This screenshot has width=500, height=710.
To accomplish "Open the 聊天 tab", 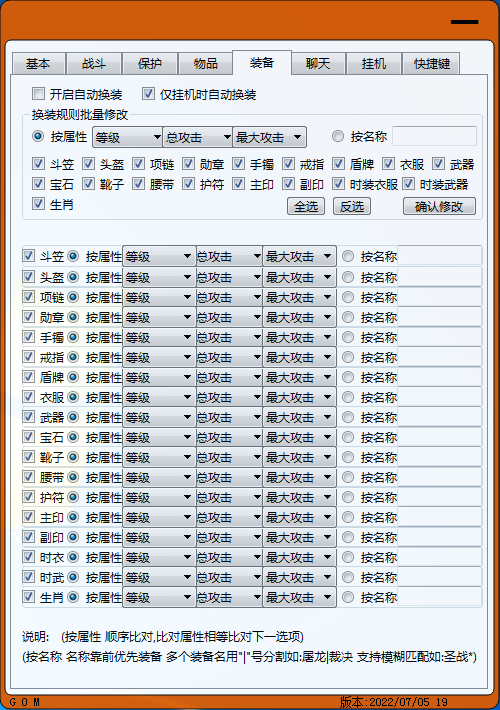I will click(x=318, y=63).
